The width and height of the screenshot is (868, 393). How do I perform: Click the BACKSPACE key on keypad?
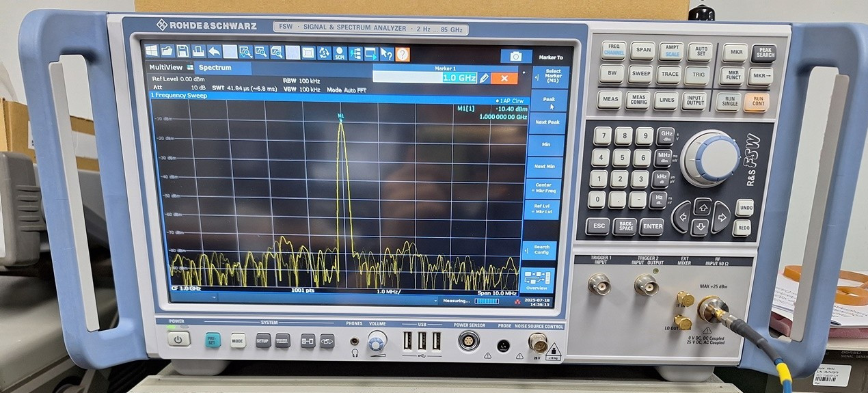(625, 226)
